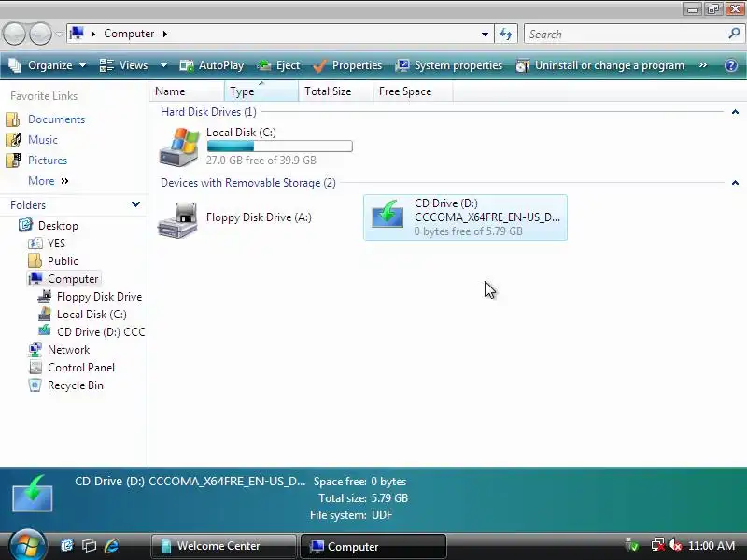Screen dimensions: 747x560
Task: Click the muted volume tray icon
Action: click(675, 545)
